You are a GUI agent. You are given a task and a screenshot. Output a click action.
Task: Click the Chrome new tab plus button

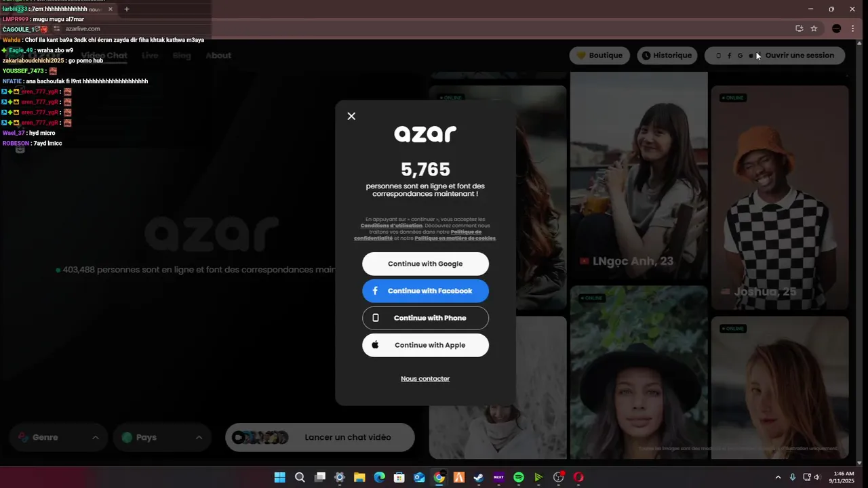126,9
